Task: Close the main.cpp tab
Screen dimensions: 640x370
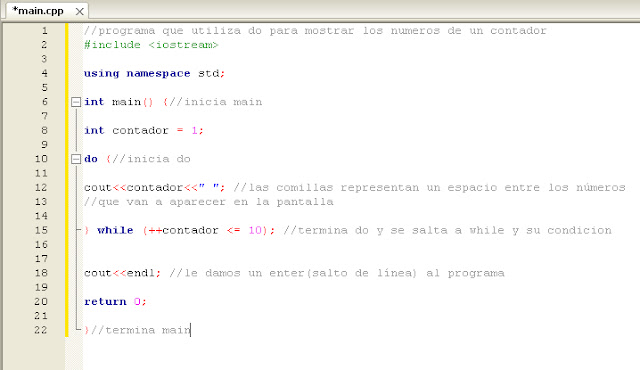Action: (x=80, y=11)
